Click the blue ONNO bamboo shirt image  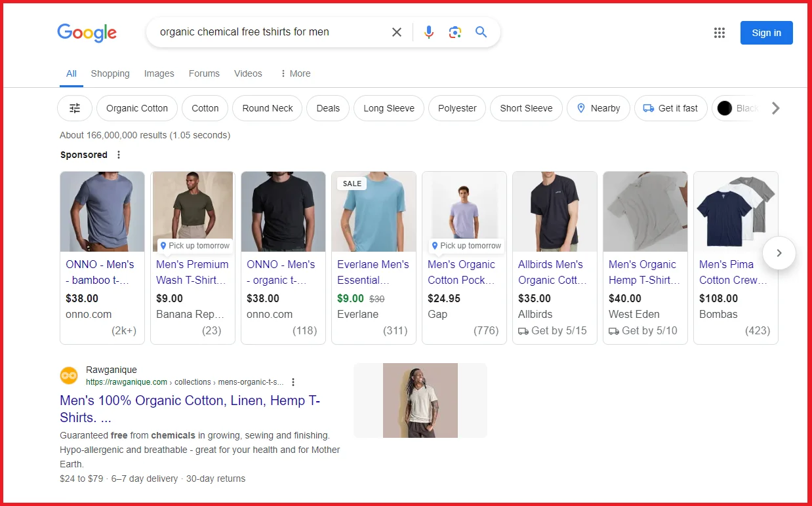(102, 212)
